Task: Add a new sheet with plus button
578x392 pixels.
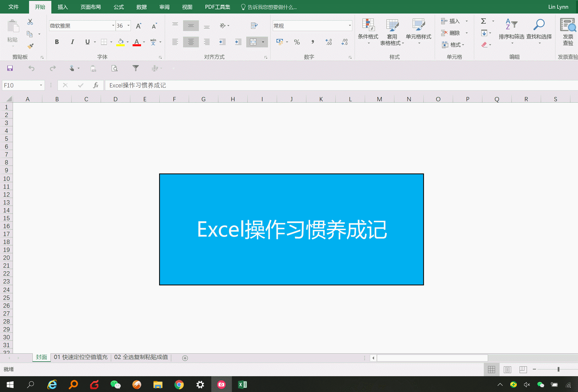Action: point(185,358)
